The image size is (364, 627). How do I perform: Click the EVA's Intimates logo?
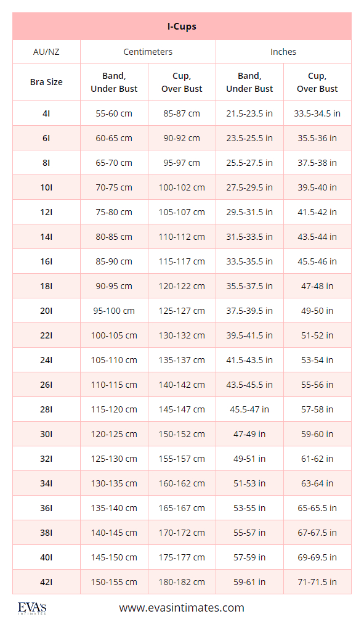tap(32, 608)
